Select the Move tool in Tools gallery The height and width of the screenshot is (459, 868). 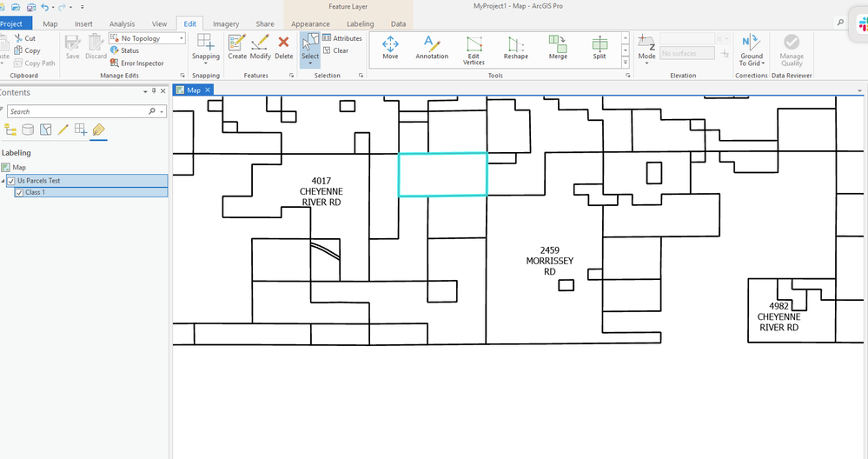point(390,48)
